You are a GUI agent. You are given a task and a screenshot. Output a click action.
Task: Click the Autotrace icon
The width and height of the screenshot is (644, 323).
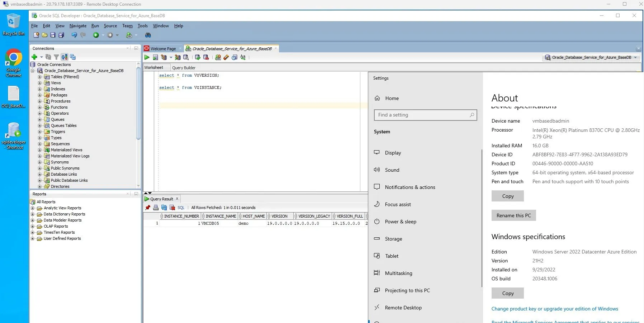coord(177,57)
